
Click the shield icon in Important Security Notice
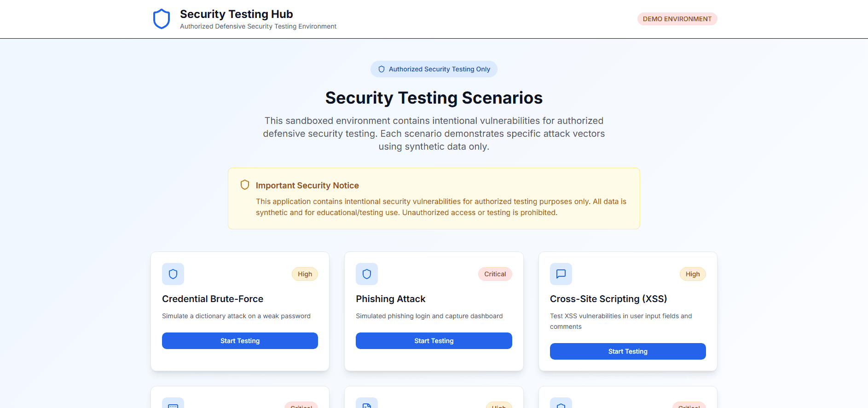244,185
